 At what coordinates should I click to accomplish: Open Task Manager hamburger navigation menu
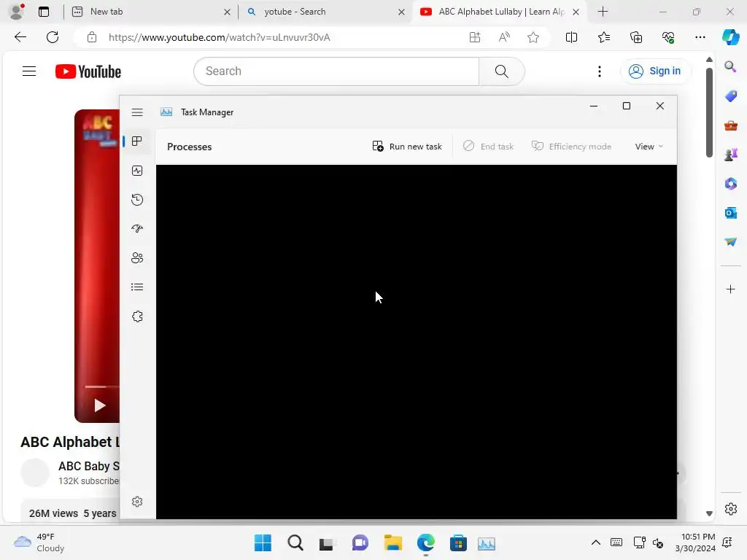[x=137, y=112]
